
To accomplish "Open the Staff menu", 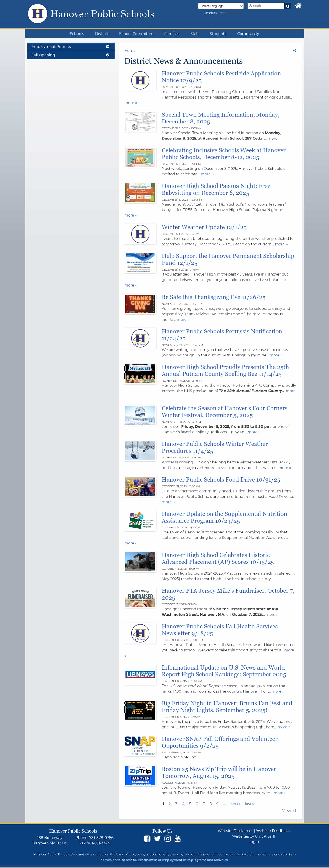I will [194, 34].
